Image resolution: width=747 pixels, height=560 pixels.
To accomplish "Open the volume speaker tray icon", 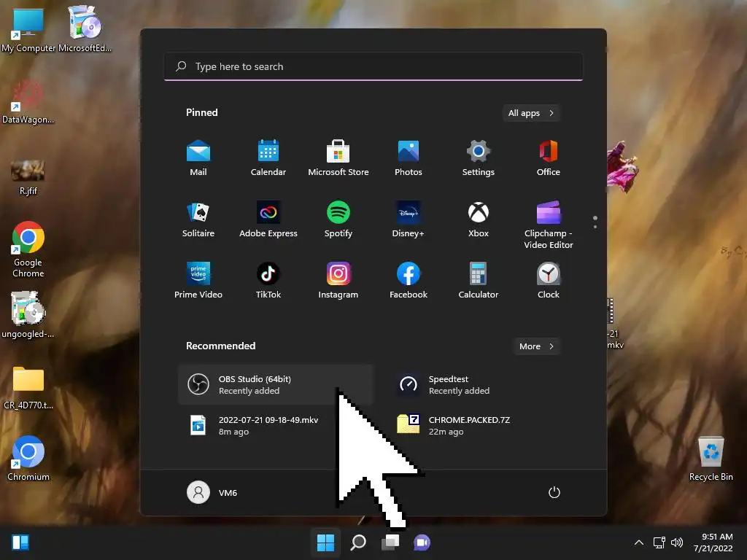I will pos(677,542).
